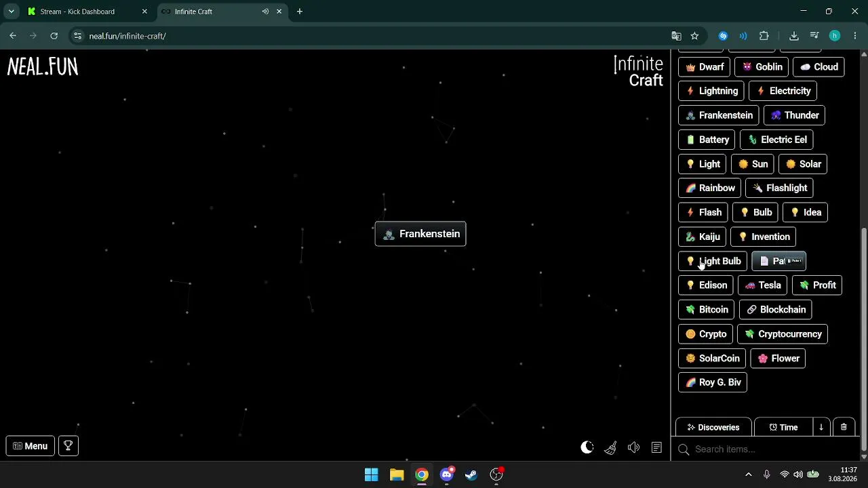Pick the Crypto element
Viewport: 868px width, 488px height.
point(705,334)
